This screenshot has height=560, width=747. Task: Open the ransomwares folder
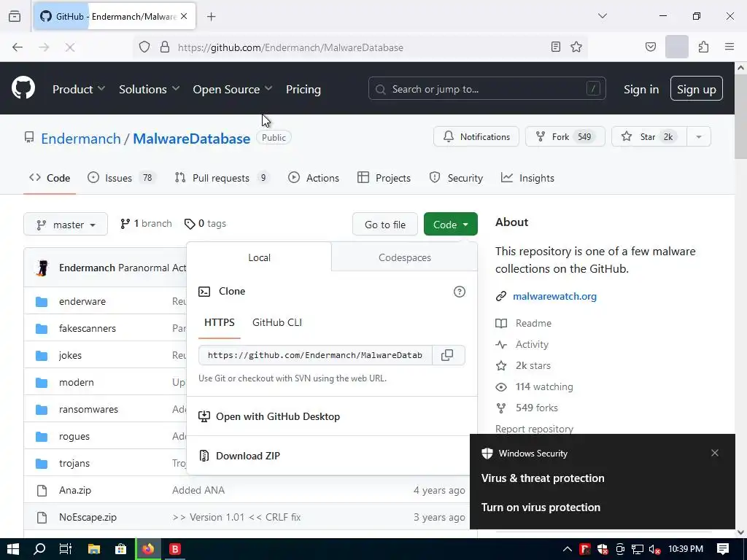(x=88, y=409)
